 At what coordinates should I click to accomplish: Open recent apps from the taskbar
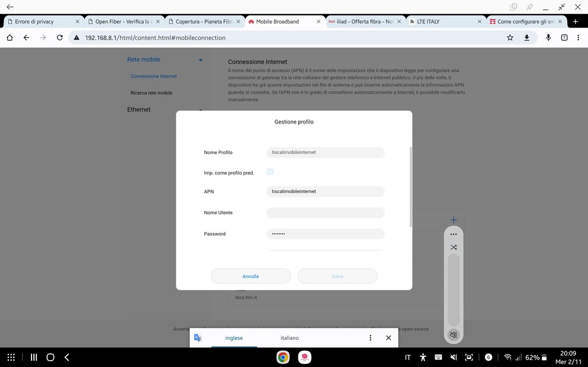point(34,357)
